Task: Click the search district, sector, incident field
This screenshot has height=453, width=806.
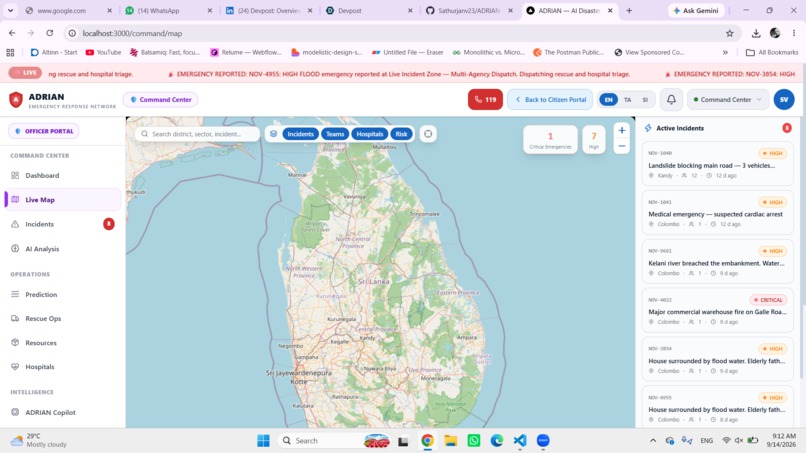Action: point(197,134)
